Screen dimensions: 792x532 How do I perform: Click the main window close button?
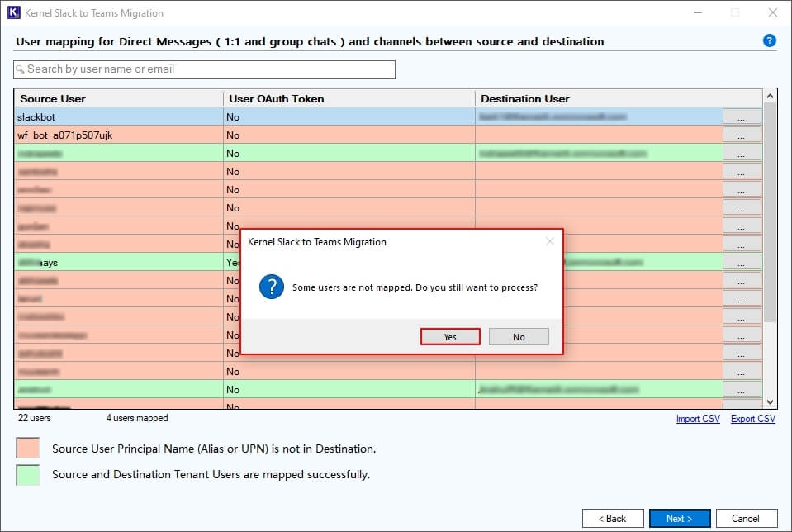[x=773, y=12]
